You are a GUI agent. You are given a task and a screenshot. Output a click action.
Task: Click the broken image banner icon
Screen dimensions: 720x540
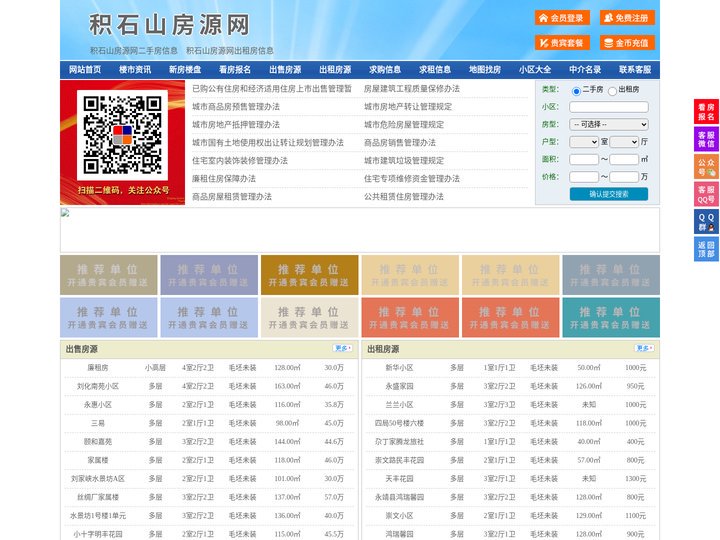[65, 213]
